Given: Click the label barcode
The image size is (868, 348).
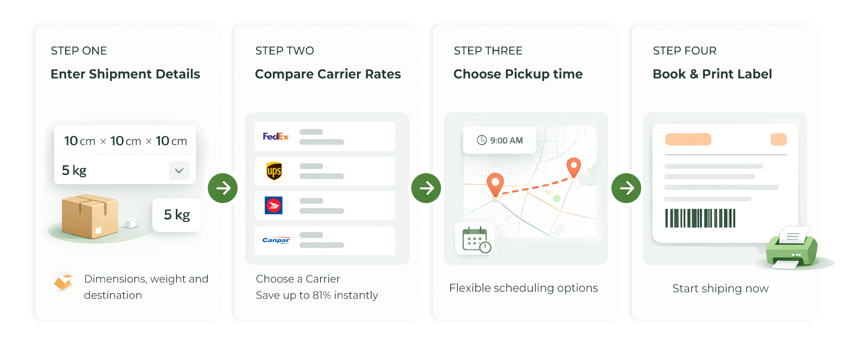Looking at the screenshot, I should point(700,218).
